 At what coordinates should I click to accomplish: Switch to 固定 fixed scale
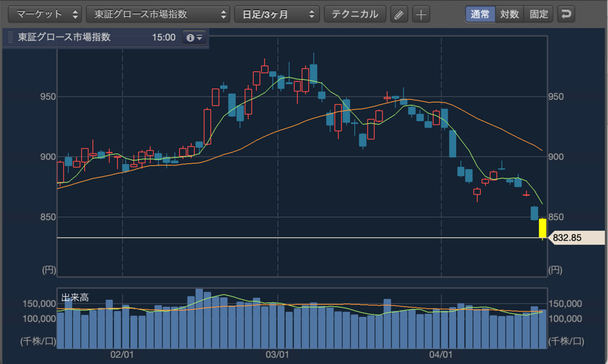539,14
